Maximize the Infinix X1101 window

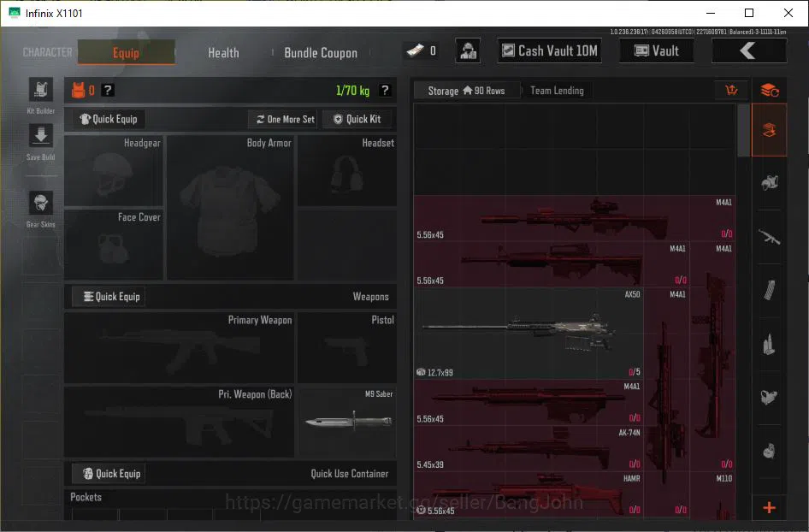pyautogui.click(x=749, y=13)
